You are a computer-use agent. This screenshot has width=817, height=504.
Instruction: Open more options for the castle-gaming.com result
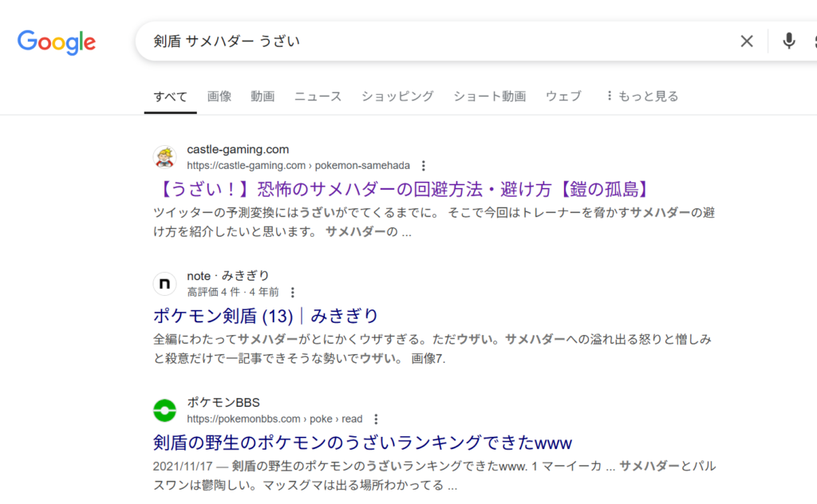(424, 166)
